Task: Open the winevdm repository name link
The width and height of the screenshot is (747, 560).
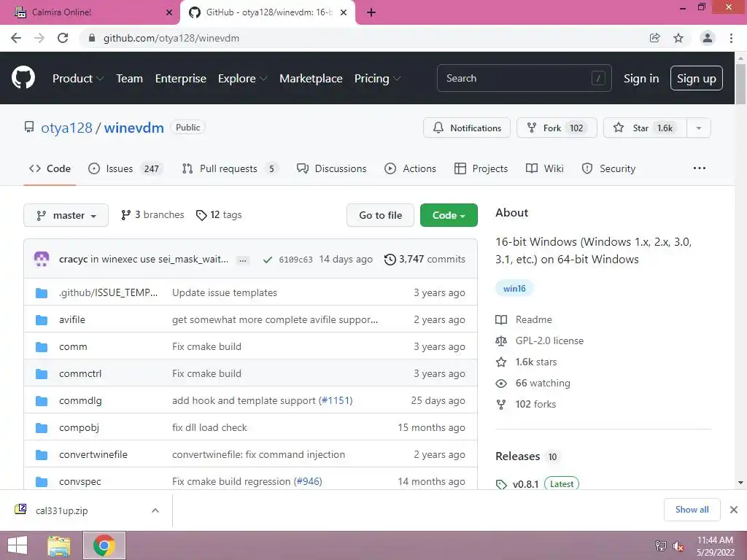Action: click(134, 128)
